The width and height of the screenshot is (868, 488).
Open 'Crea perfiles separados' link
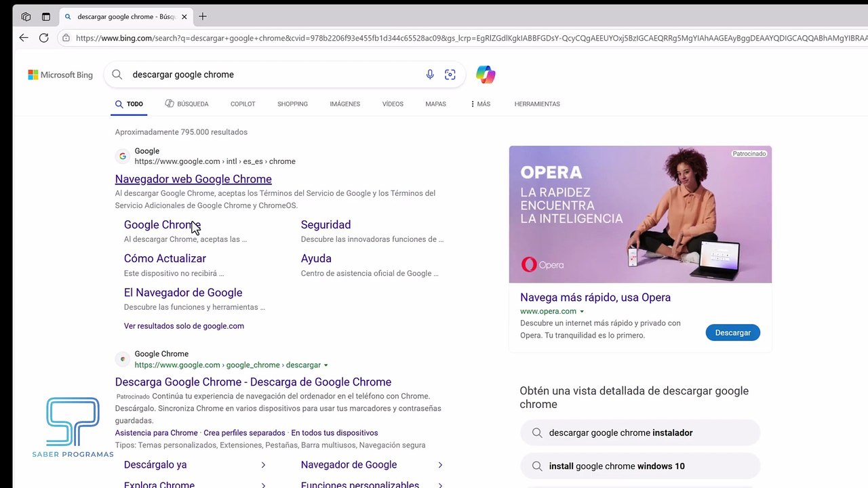coord(244,433)
